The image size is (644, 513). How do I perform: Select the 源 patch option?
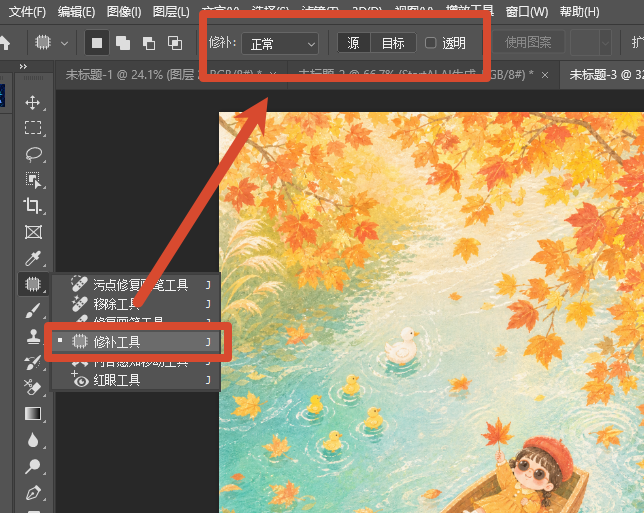click(354, 43)
